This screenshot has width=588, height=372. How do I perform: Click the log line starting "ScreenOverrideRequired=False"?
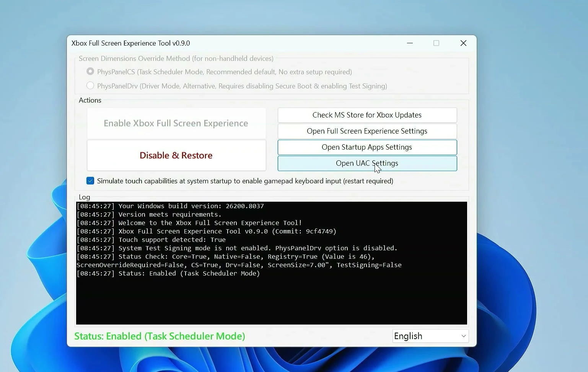pyautogui.click(x=239, y=265)
